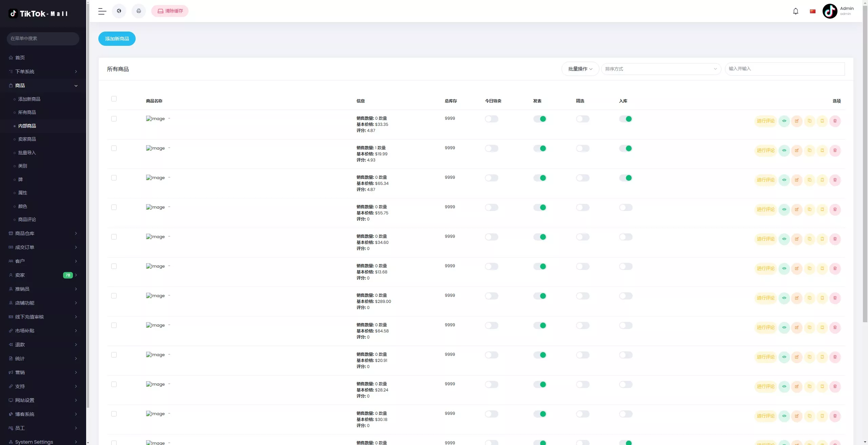Open the 排序方式 sort dropdown
The width and height of the screenshot is (868, 445).
point(661,69)
